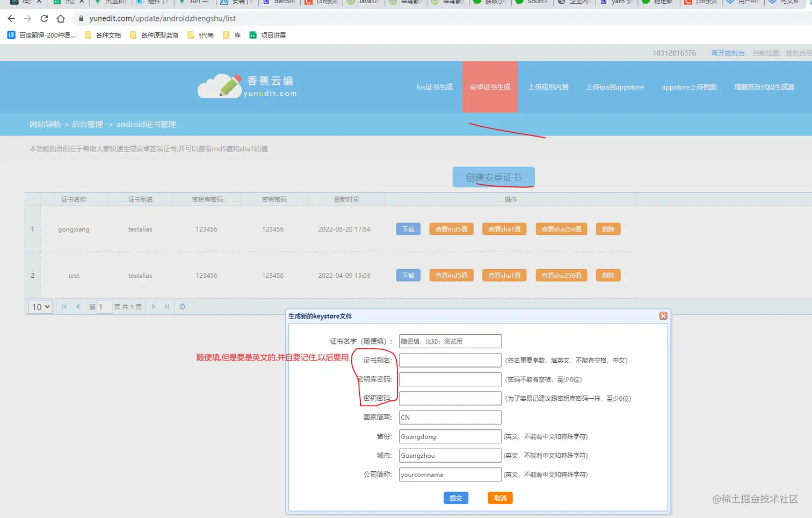
Task: Go to the previous table page
Action: click(78, 307)
